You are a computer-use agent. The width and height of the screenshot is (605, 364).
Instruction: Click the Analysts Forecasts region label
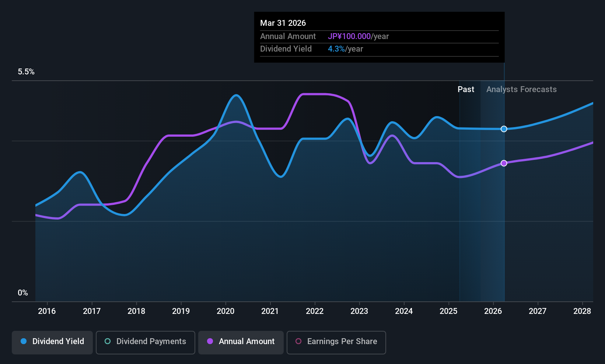point(521,90)
